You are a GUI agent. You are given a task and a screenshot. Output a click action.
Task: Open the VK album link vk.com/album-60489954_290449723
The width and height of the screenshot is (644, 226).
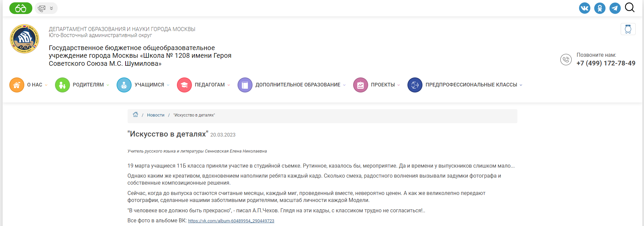point(231,221)
